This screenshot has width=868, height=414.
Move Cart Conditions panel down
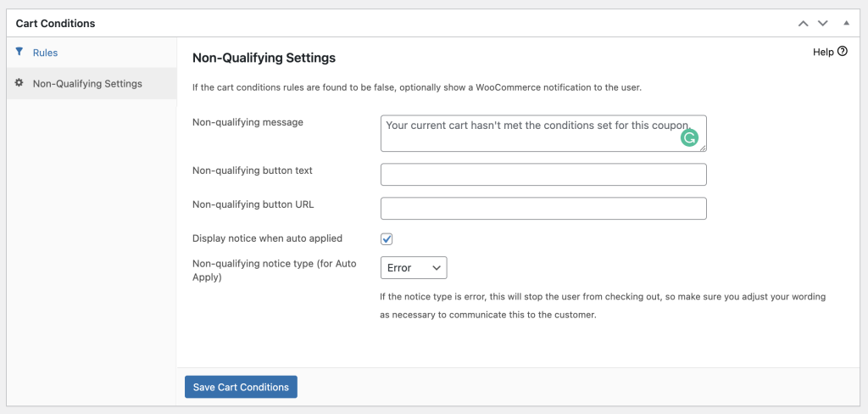[823, 23]
